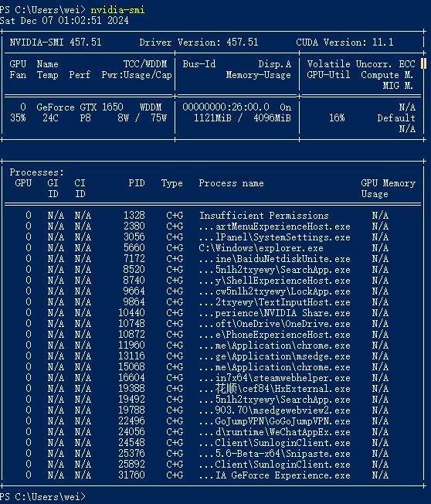Click PID 5660
This screenshot has width=431, height=504.
click(x=134, y=248)
